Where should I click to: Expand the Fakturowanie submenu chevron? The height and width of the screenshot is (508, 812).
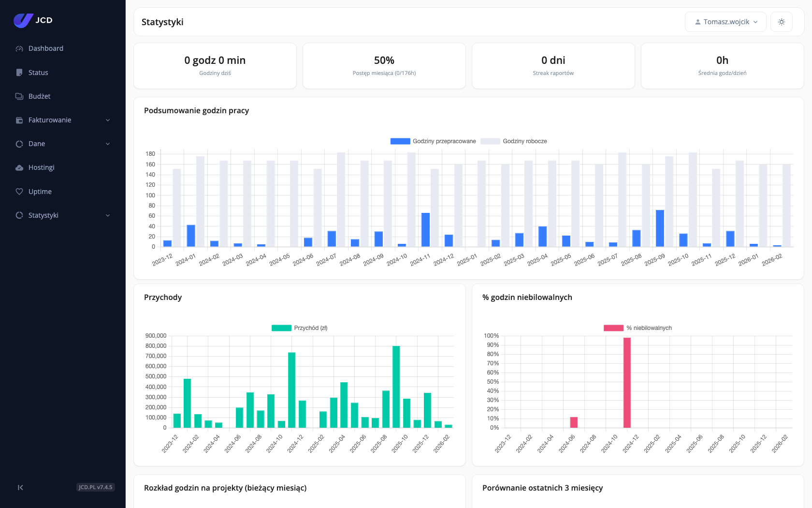tap(108, 120)
